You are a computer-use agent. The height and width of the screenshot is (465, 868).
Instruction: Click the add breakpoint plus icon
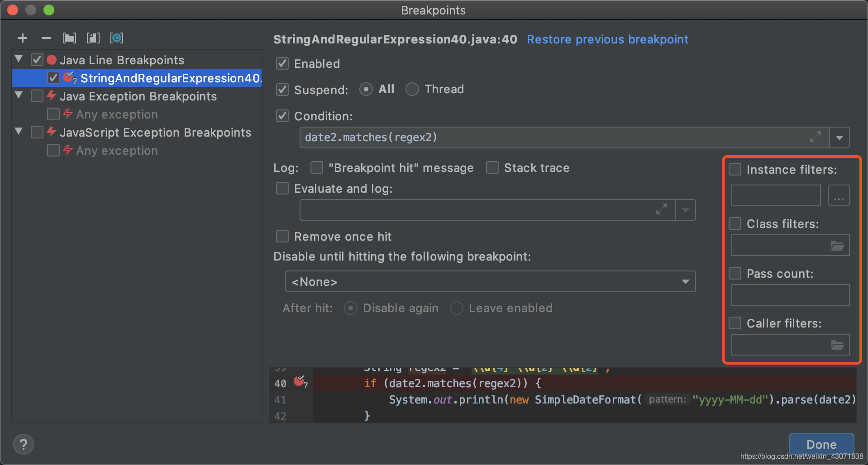click(x=23, y=38)
